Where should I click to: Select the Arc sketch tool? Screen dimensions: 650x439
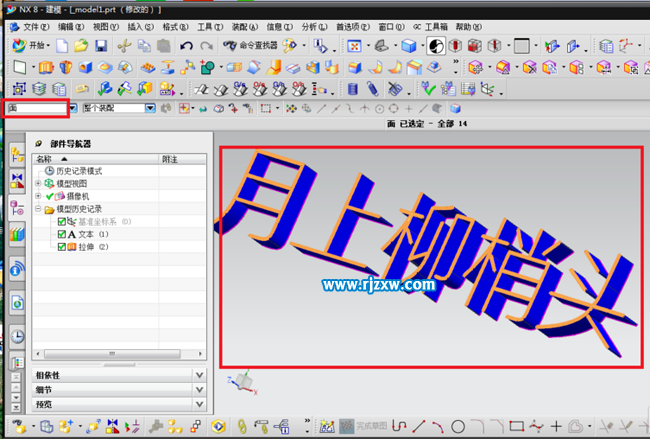click(x=438, y=426)
